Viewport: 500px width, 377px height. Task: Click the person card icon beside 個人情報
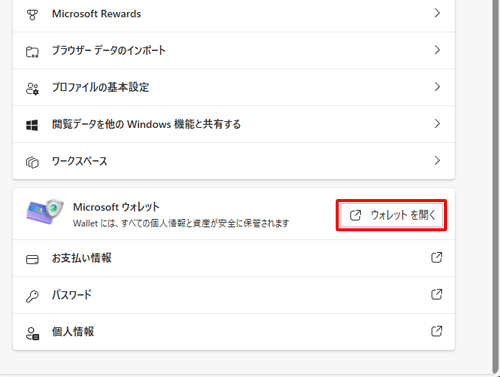pyautogui.click(x=32, y=333)
